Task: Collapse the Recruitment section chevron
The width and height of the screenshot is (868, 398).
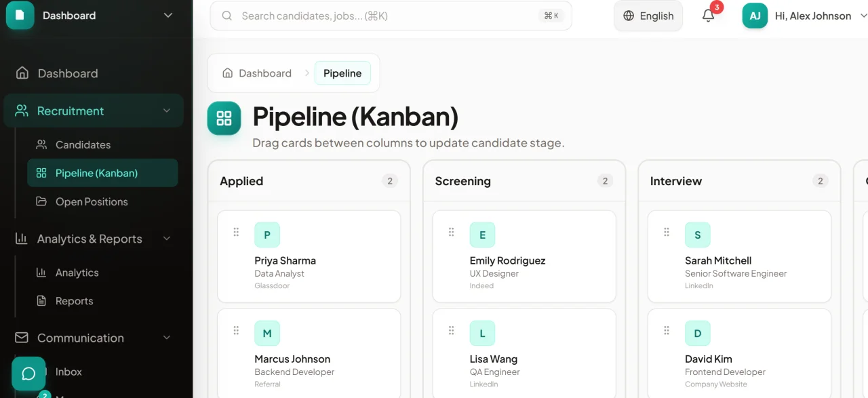Action: click(167, 111)
